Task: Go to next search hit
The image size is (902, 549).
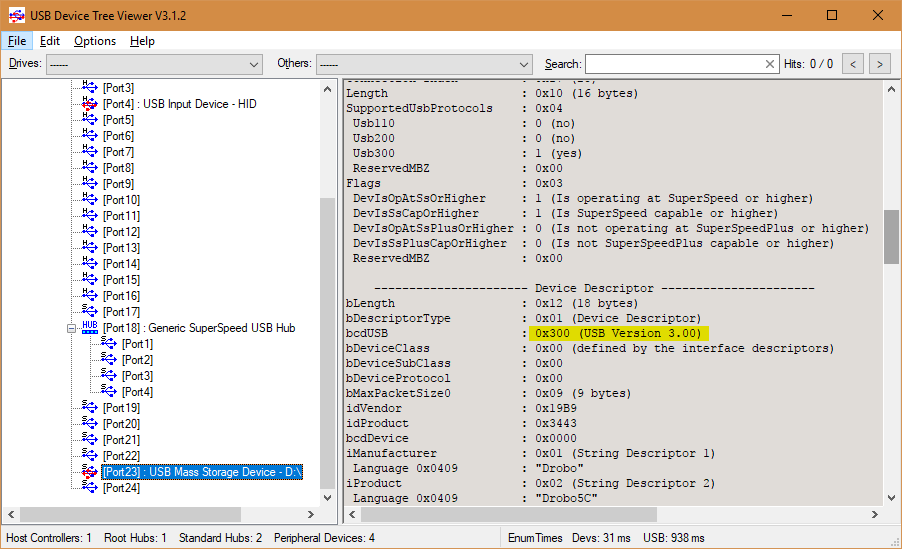Action: click(x=879, y=64)
